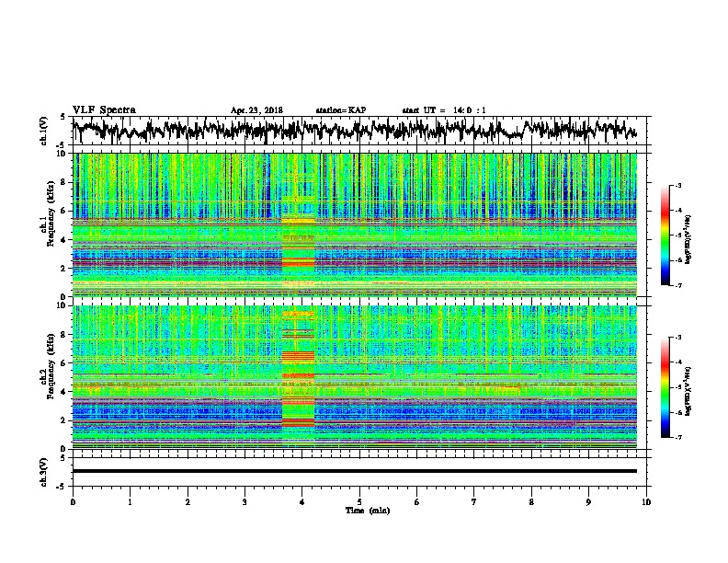Click time axis tick label "2"
The image size is (728, 563).
point(188,502)
